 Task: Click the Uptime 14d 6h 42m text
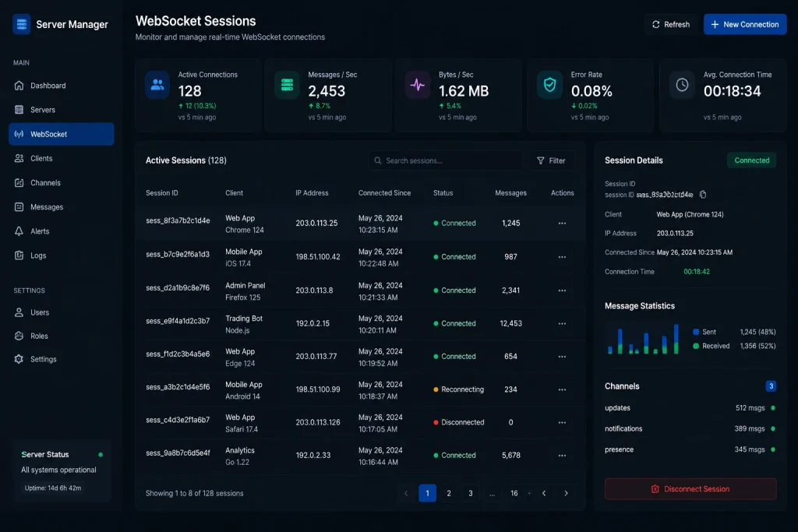53,488
